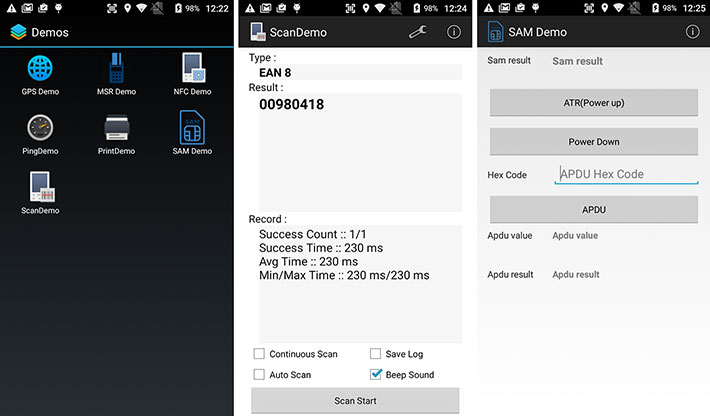Open the SAM Demo app

click(193, 129)
